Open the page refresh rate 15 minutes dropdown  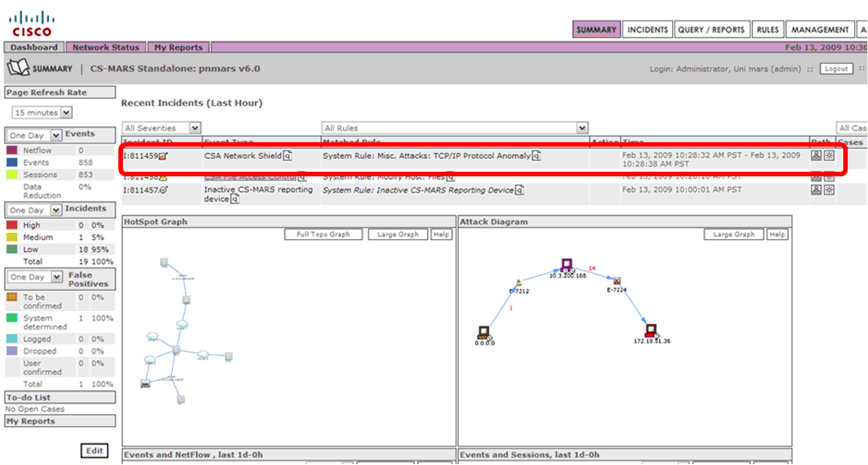tap(43, 113)
